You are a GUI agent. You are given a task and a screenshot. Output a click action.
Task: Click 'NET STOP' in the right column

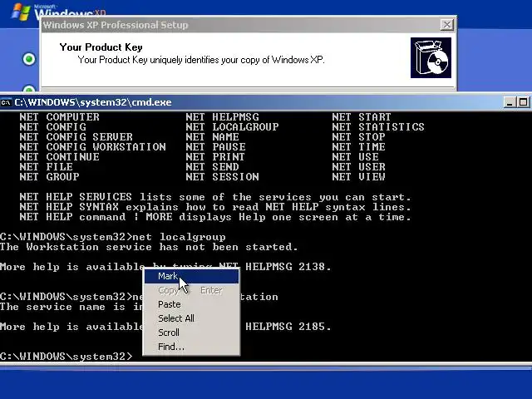(x=358, y=137)
